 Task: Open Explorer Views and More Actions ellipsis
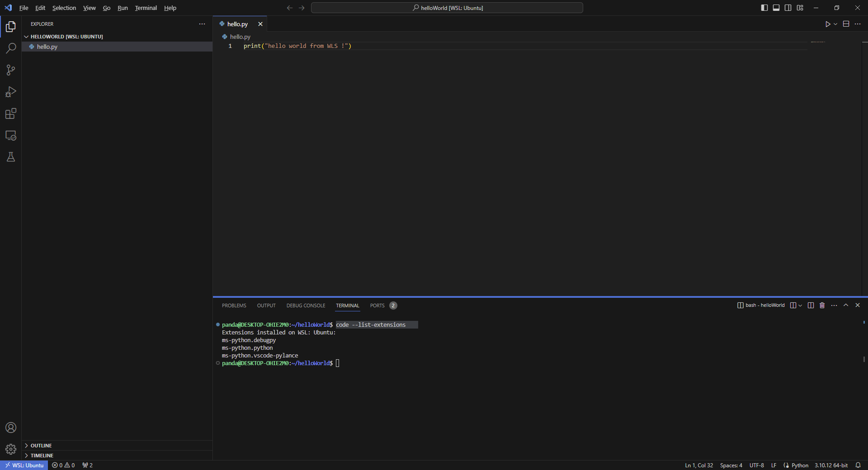202,24
